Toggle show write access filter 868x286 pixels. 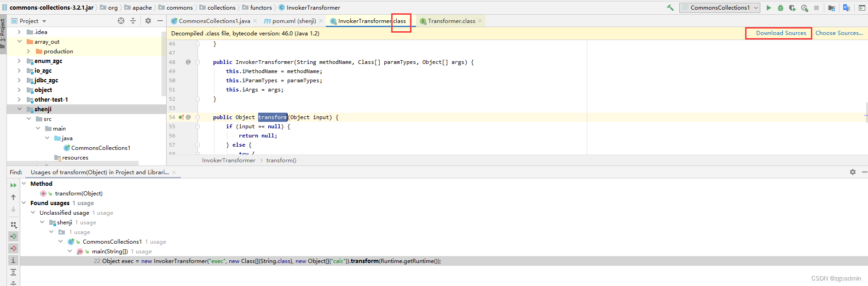coord(13,248)
